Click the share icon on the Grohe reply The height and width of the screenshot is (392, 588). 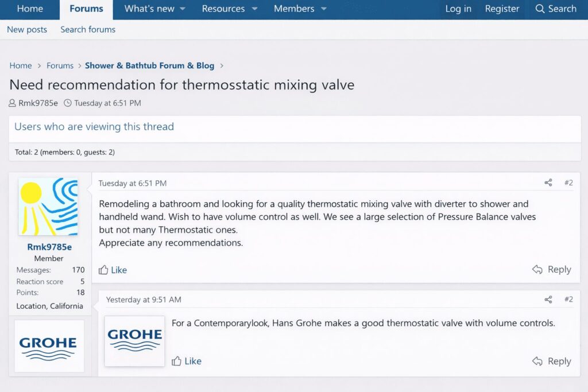[x=548, y=300]
